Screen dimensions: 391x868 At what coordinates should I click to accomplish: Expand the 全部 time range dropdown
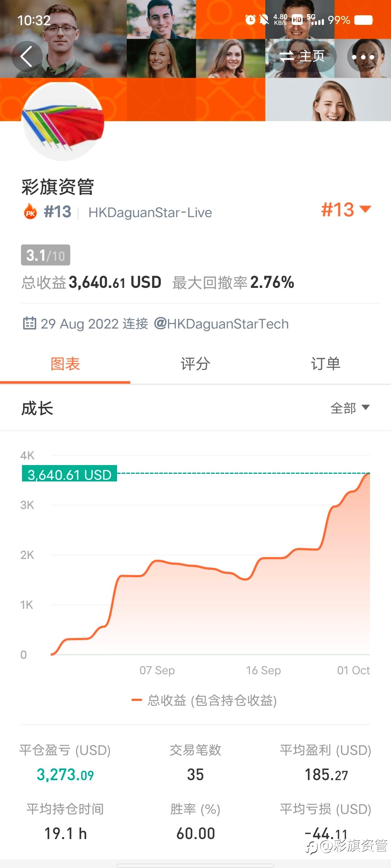coord(350,408)
